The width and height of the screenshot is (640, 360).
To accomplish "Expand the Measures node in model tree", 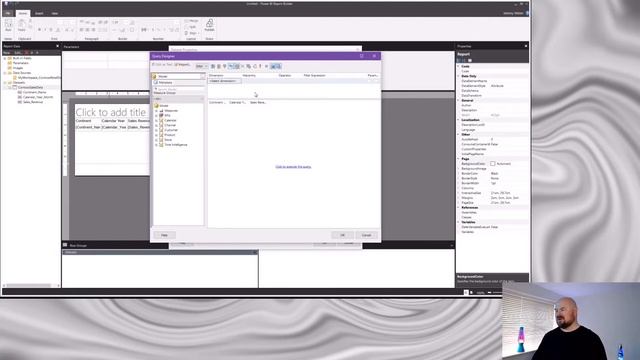I will click(156, 111).
